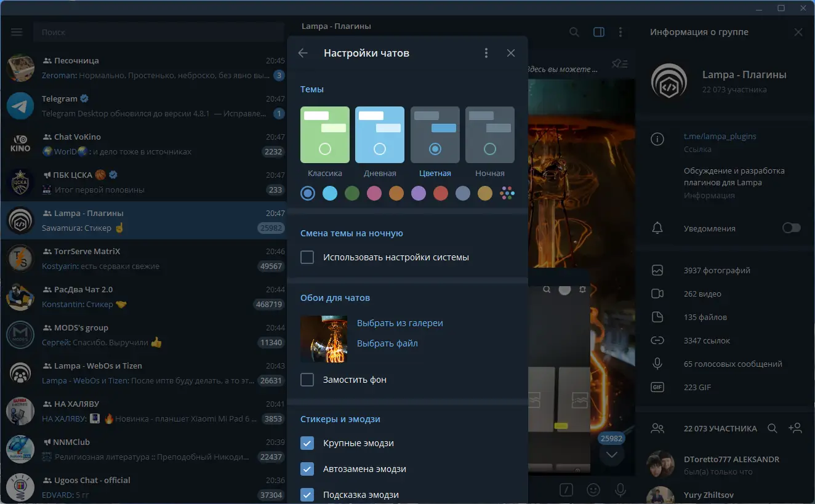The width and height of the screenshot is (815, 504).
Task: Open the Telegram official chat
Action: [145, 106]
